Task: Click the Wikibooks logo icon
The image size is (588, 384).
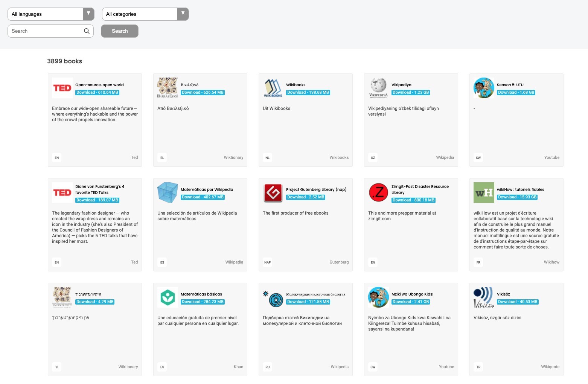Action: [x=273, y=88]
